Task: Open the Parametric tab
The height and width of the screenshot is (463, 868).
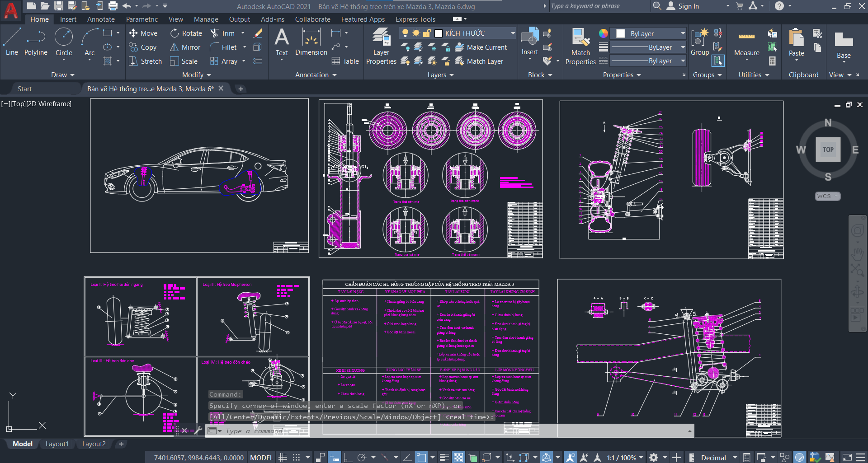Action: point(142,19)
